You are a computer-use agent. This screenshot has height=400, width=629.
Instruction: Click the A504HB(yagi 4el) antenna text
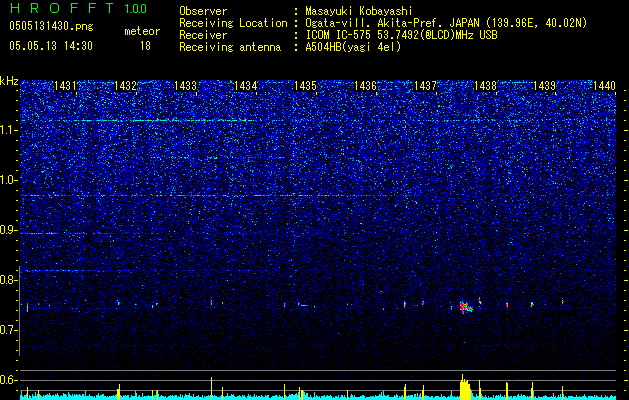(353, 47)
